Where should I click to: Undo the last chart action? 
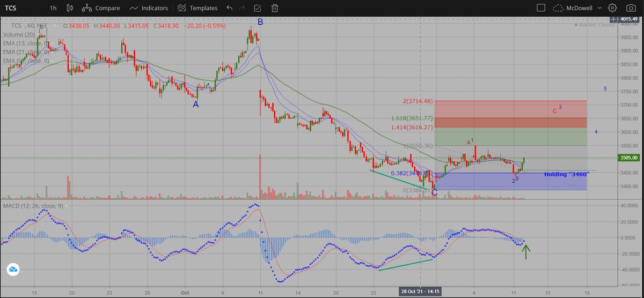click(230, 8)
